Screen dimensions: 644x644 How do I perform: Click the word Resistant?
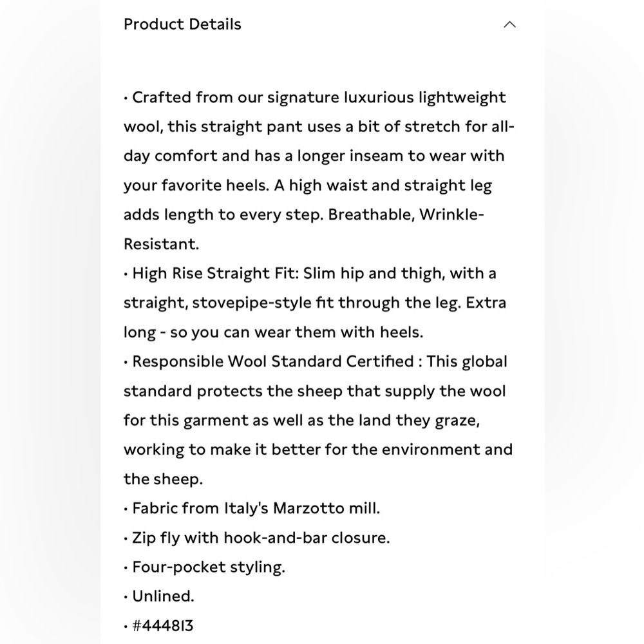click(161, 244)
